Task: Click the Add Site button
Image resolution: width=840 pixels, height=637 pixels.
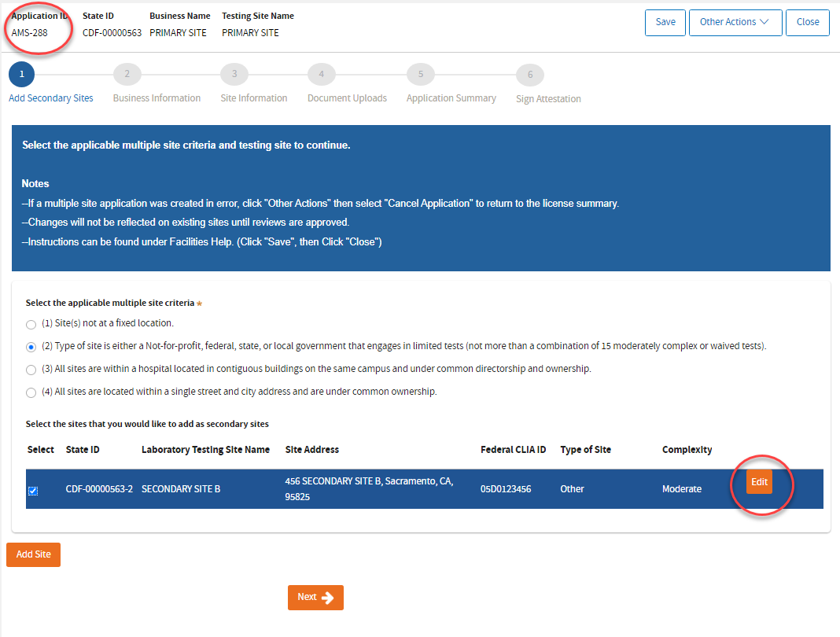Action: pyautogui.click(x=33, y=554)
